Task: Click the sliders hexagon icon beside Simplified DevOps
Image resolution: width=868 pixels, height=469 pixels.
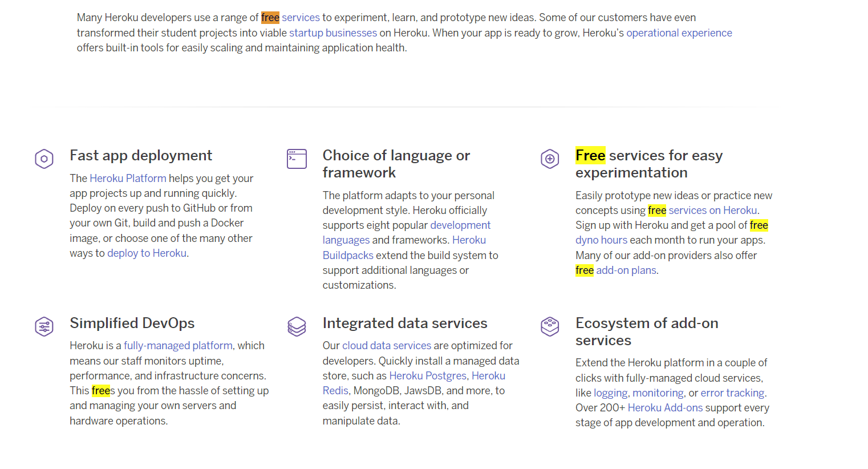Action: click(44, 326)
